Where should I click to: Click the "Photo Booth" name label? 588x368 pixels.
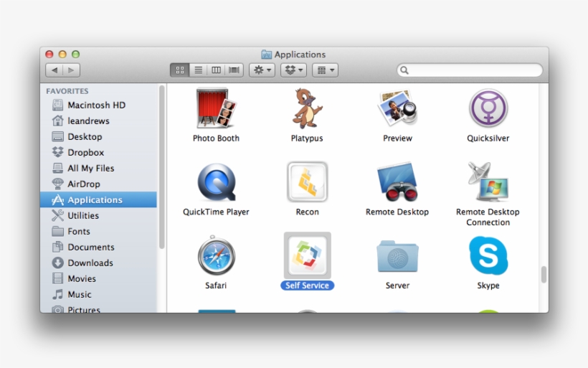[x=216, y=138]
